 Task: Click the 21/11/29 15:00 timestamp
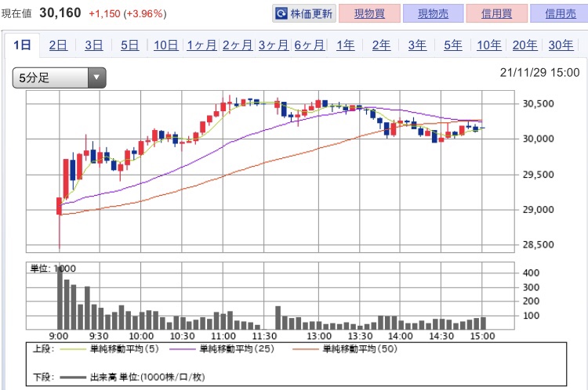(539, 73)
